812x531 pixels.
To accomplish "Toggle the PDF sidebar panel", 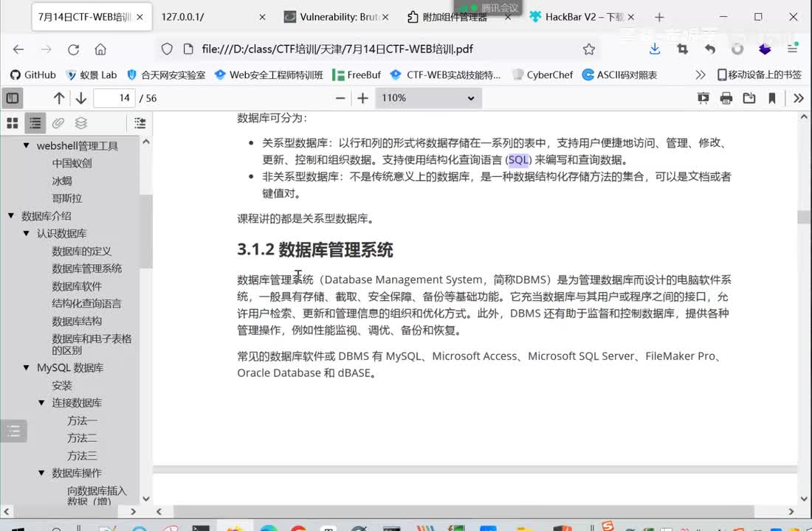I will (13, 98).
